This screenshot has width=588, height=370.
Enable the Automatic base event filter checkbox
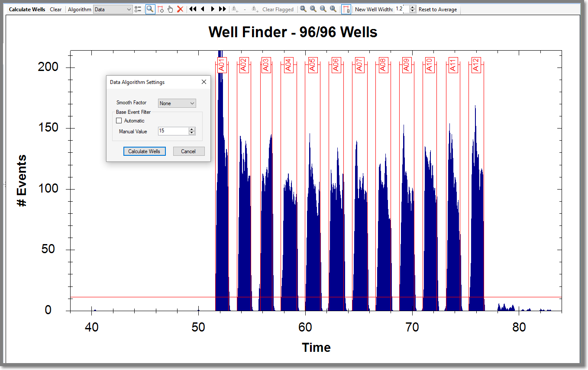click(119, 121)
